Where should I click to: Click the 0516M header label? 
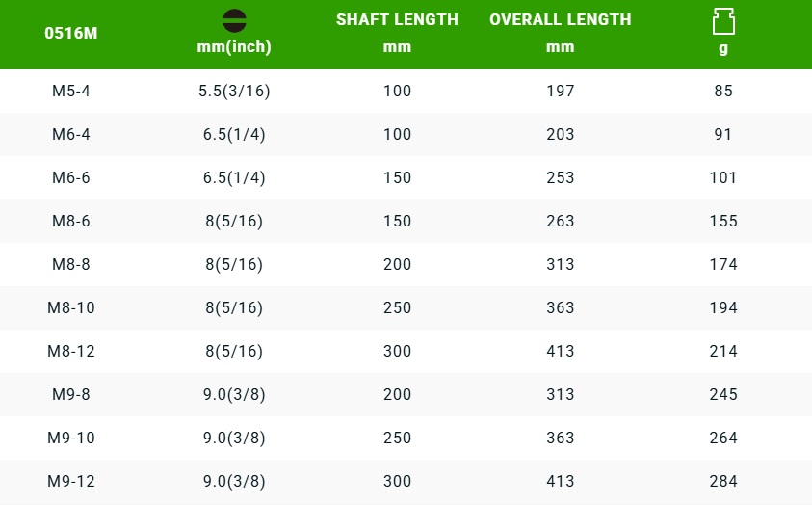[71, 33]
